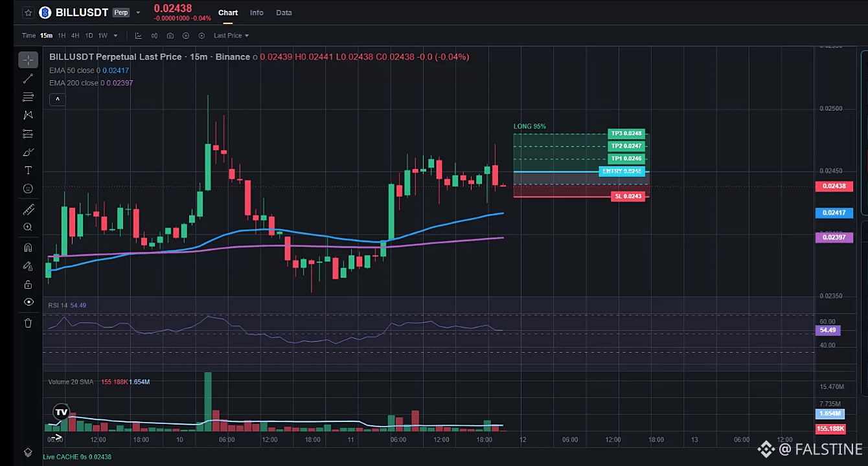Viewport: 868px width, 466px height.
Task: Select the crosshair cursor tool
Action: click(x=28, y=60)
